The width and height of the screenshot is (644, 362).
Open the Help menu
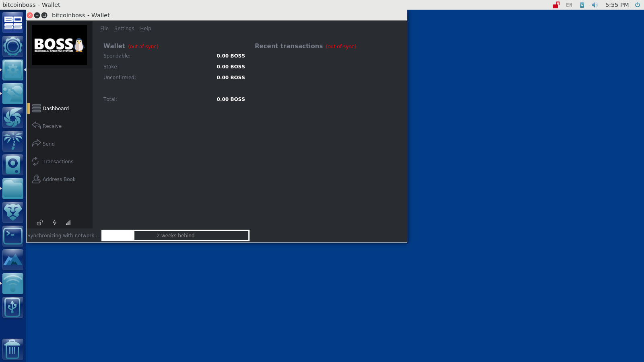[x=145, y=29]
